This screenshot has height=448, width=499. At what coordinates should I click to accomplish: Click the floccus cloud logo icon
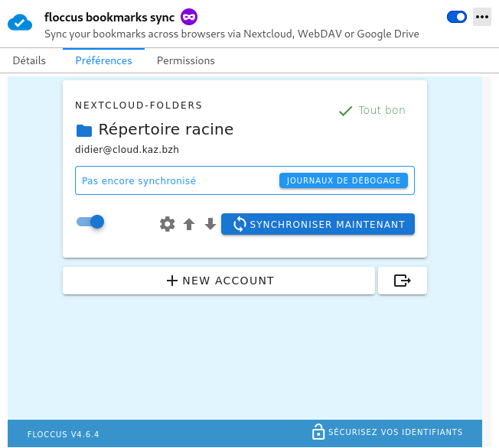[20, 22]
